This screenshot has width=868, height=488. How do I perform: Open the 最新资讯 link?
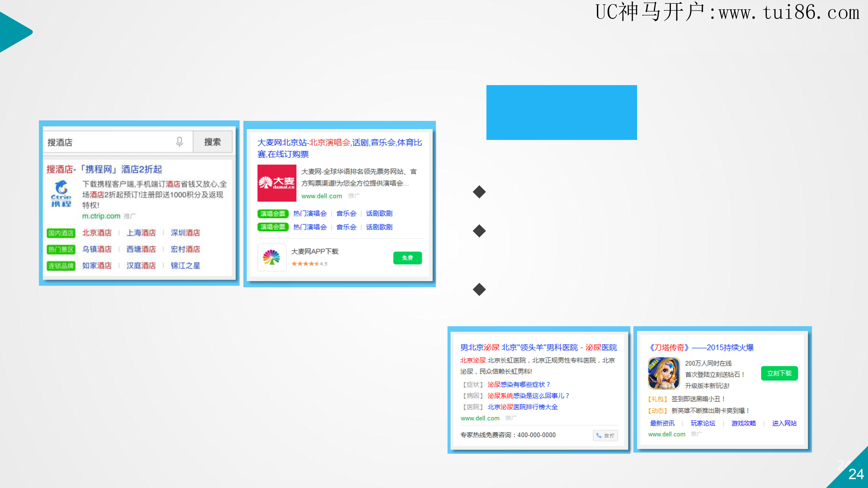pyautogui.click(x=662, y=423)
